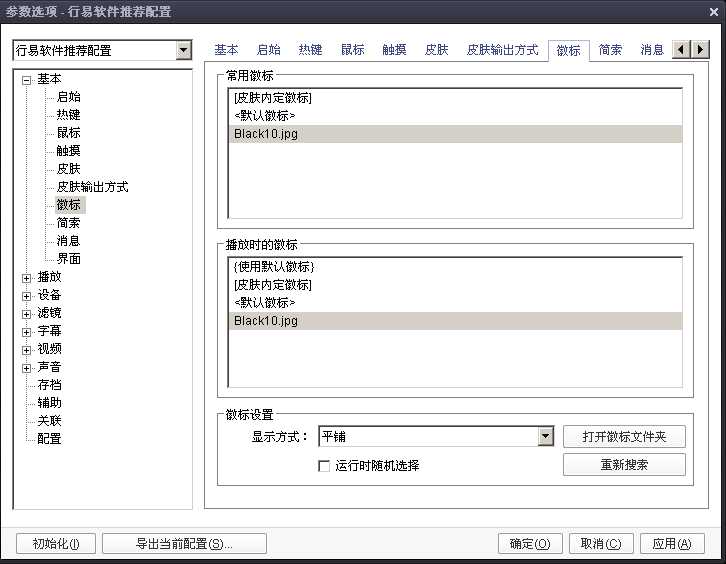The width and height of the screenshot is (726, 564).
Task: Select 触摸 in the settings tree
Action: point(69,151)
